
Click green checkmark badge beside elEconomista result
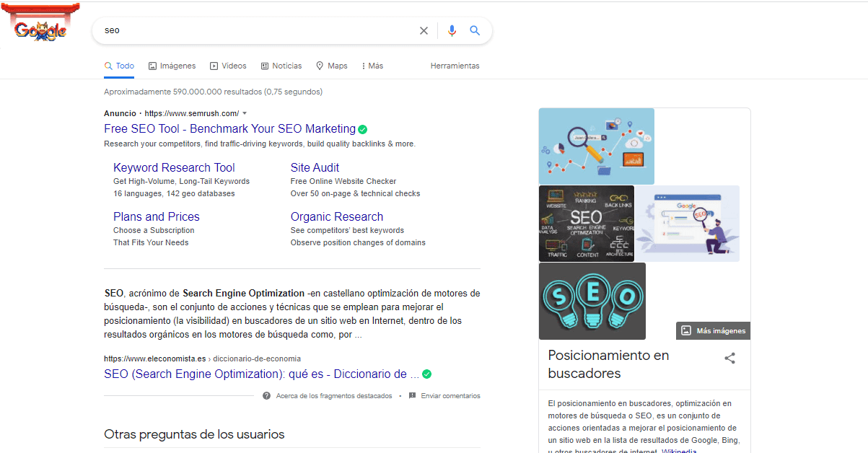[427, 374]
